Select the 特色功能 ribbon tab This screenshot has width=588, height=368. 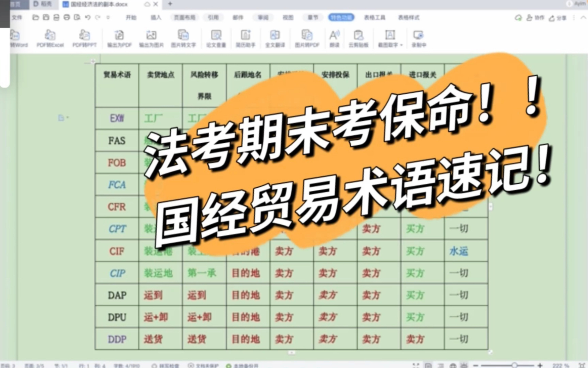tap(341, 17)
